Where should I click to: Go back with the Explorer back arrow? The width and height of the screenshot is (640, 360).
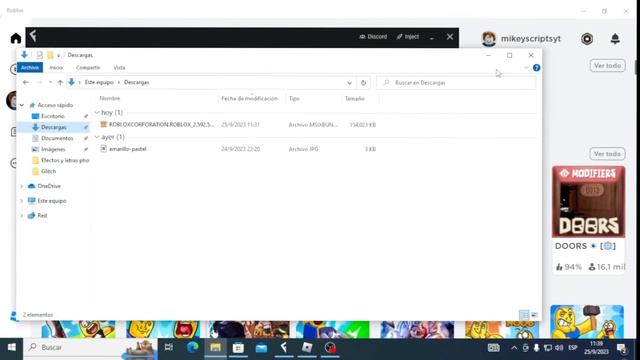pos(26,82)
